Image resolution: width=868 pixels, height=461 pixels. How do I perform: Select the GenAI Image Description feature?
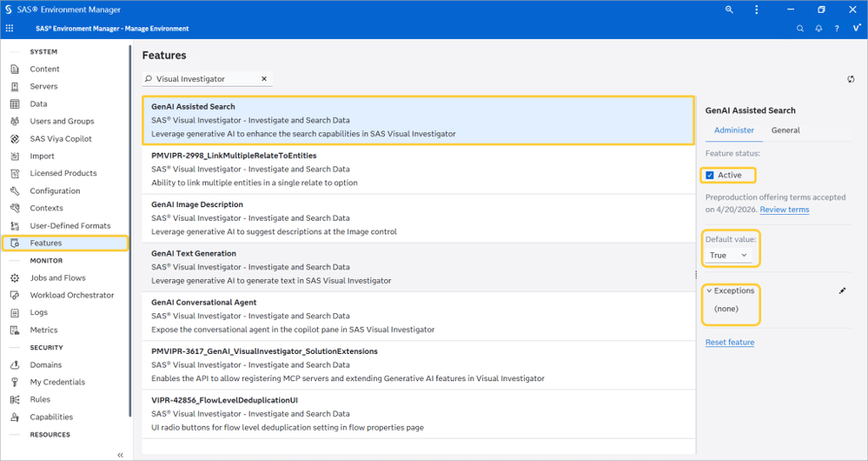click(418, 217)
